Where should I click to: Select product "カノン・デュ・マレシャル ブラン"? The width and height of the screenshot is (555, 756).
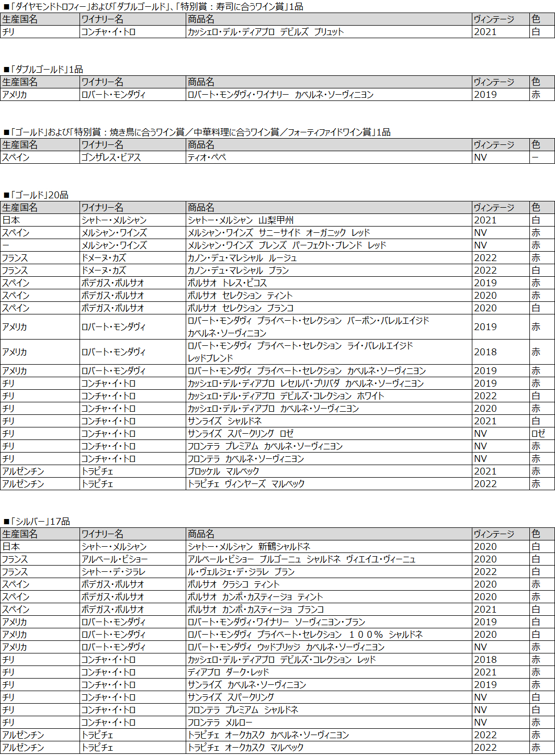coord(238,270)
